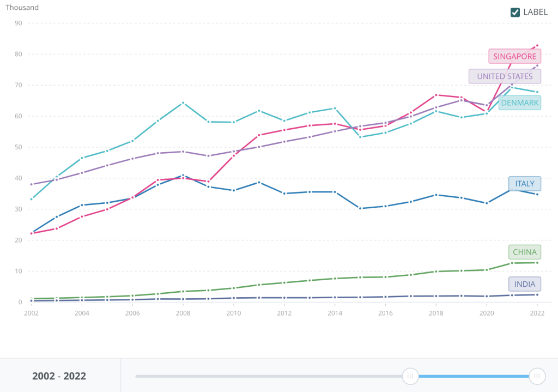Screen dimensions: 558x392
Task: Click United States' 2002 data point
Action: [x=32, y=184]
